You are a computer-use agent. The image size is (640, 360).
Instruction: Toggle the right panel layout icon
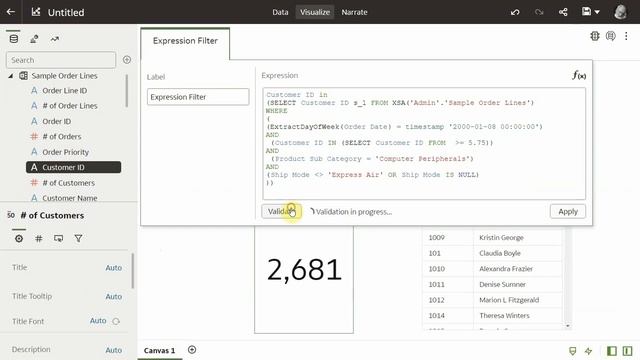point(627,351)
